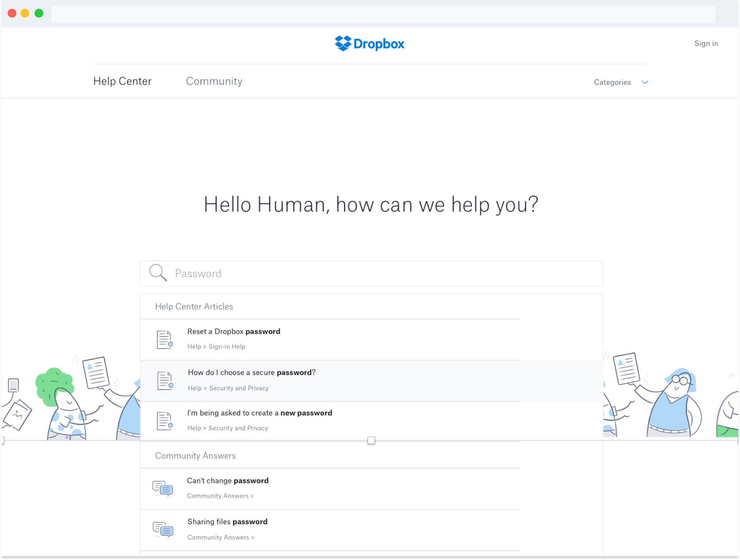Click document icon beside choose a secure password
Screen dimensions: 740x560
[x=165, y=381]
